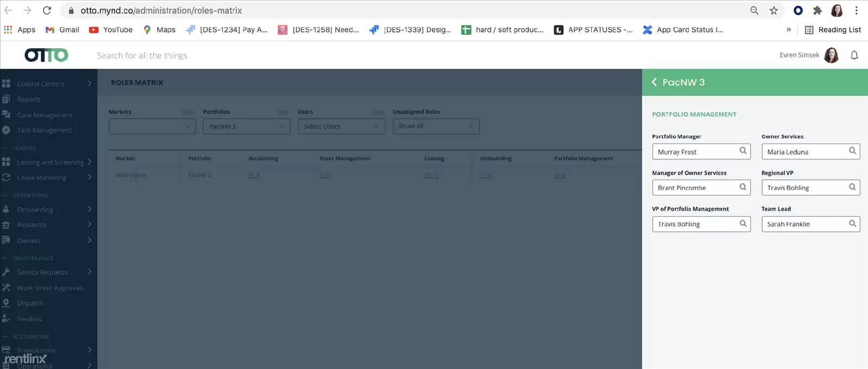This screenshot has width=868, height=369.
Task: Expand Service Requests sidebar item
Action: pyautogui.click(x=47, y=272)
